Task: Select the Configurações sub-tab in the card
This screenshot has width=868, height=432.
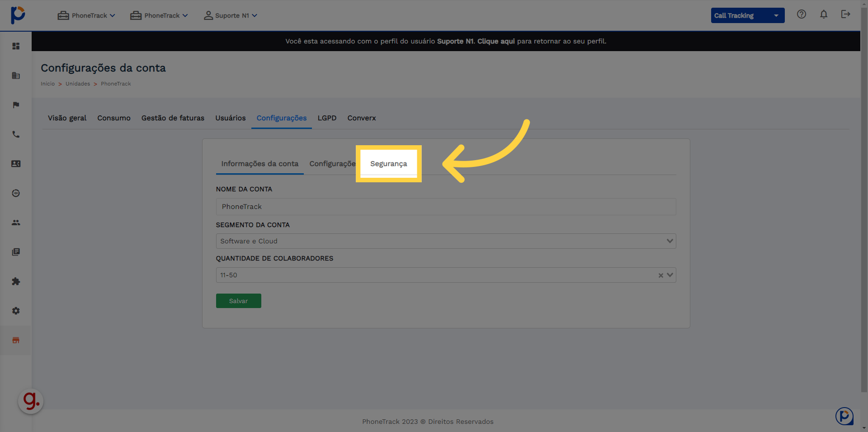Action: tap(332, 164)
